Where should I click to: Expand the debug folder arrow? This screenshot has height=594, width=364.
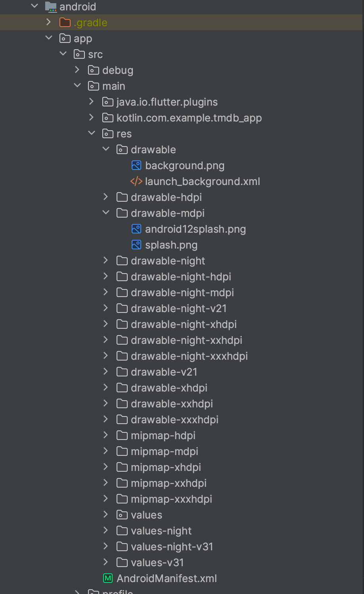coord(77,70)
